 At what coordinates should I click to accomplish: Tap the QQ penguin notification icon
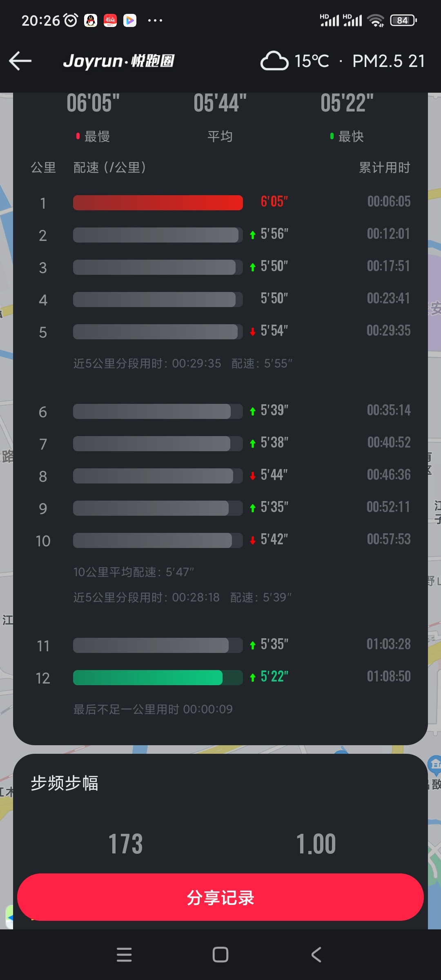pyautogui.click(x=91, y=20)
